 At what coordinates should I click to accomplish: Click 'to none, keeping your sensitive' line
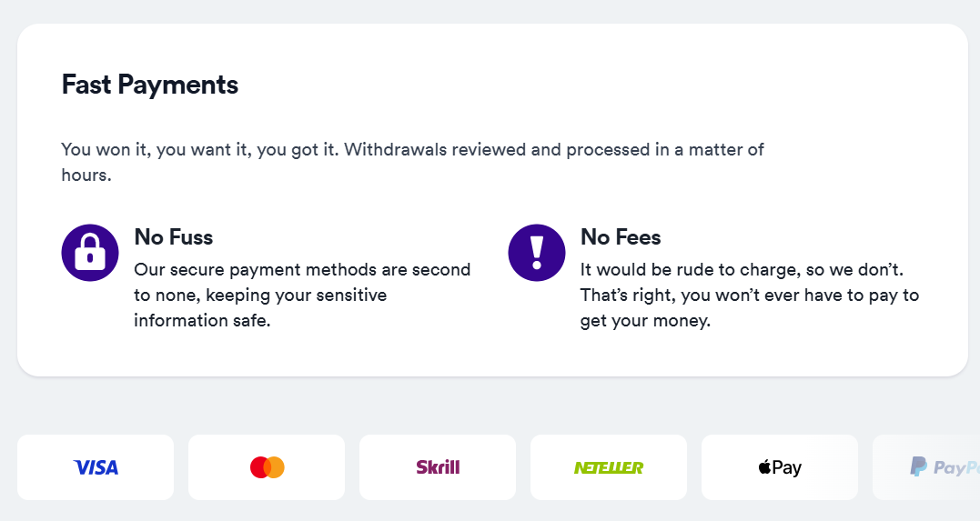point(260,296)
